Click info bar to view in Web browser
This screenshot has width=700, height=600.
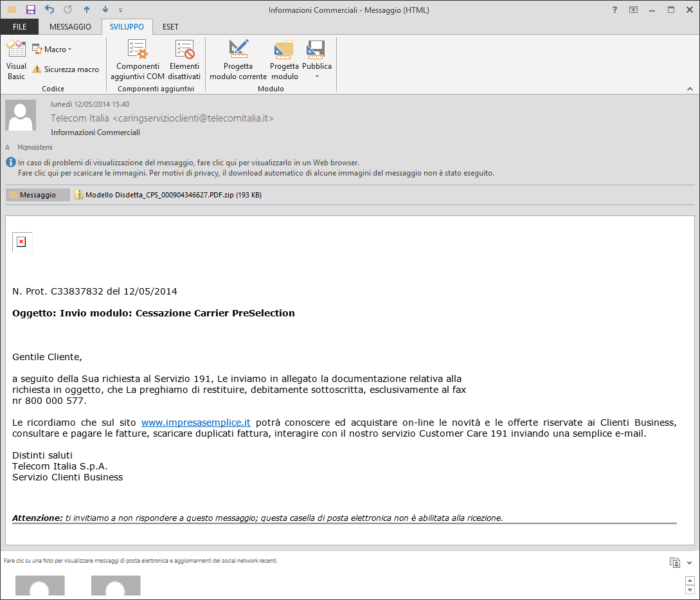(x=188, y=163)
